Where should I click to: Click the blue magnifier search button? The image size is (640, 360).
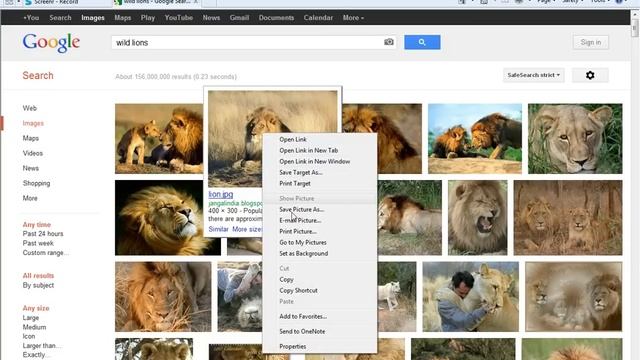(x=422, y=42)
